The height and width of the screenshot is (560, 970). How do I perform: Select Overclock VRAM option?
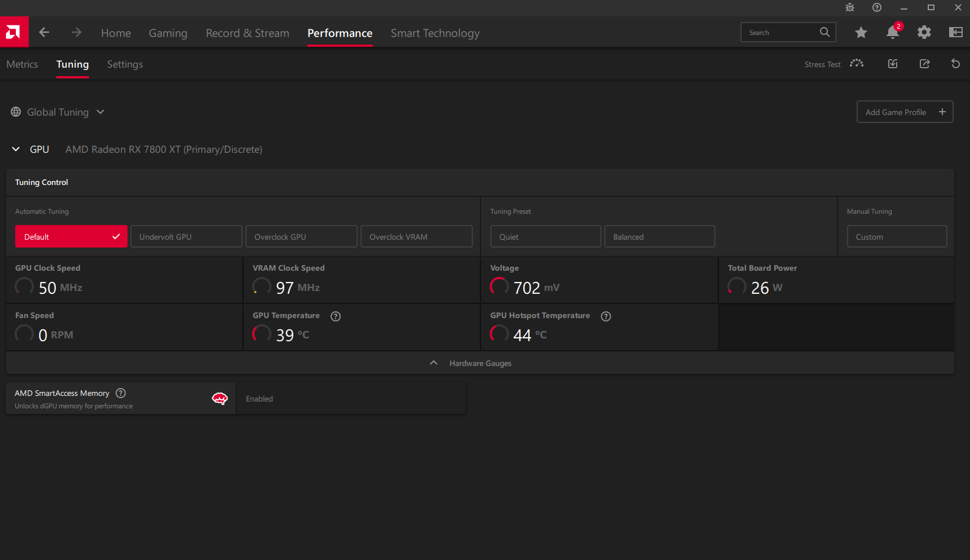(417, 237)
